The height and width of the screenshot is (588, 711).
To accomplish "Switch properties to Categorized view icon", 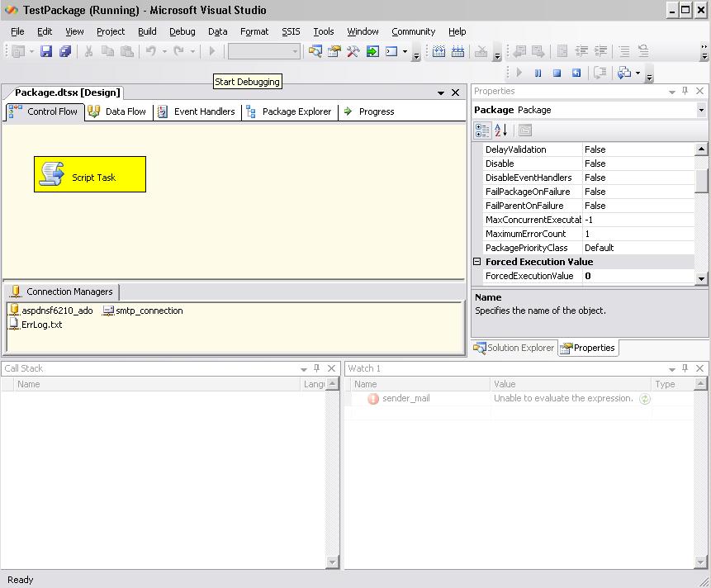I will tap(482, 130).
